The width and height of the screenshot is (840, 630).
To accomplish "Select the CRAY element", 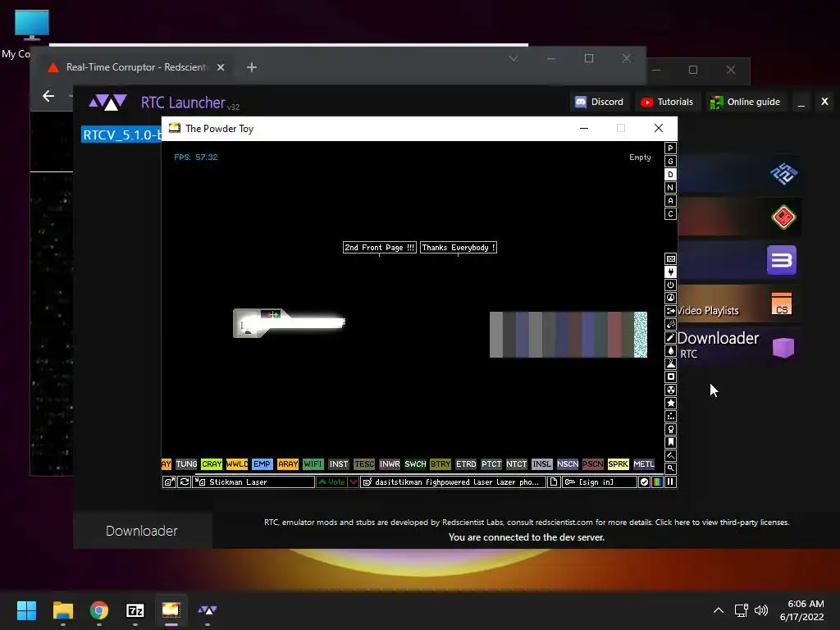I will point(212,464).
